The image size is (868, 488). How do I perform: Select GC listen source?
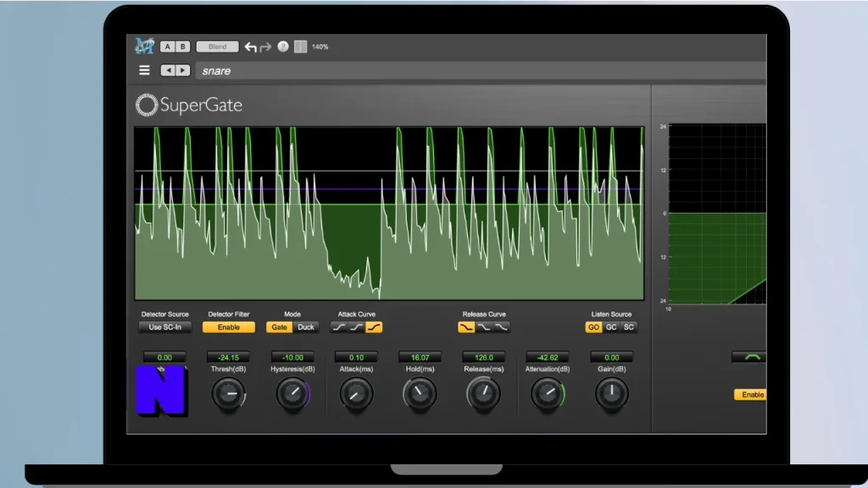click(611, 327)
